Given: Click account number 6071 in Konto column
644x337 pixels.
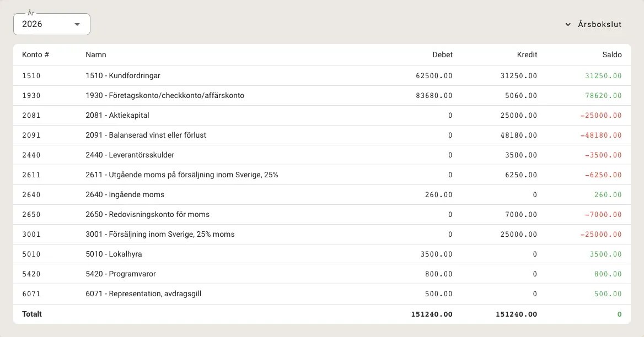Looking at the screenshot, I should click(x=31, y=294).
